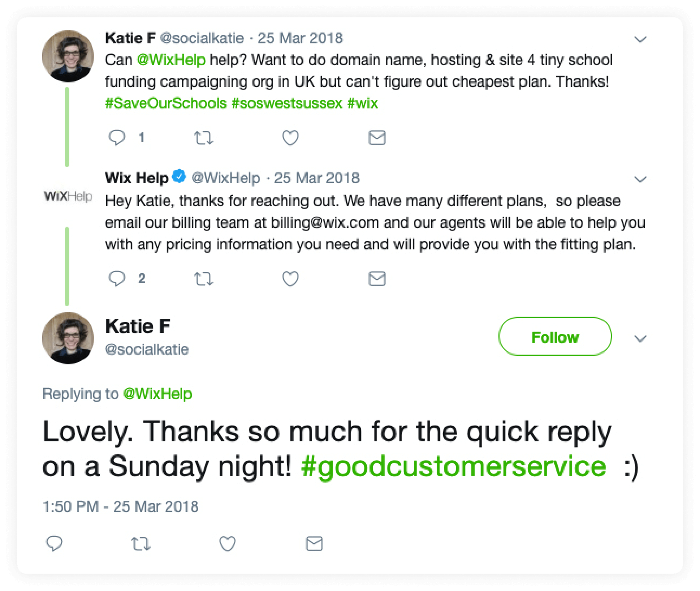Open Katie F's profile photo in main tweet

(68, 338)
